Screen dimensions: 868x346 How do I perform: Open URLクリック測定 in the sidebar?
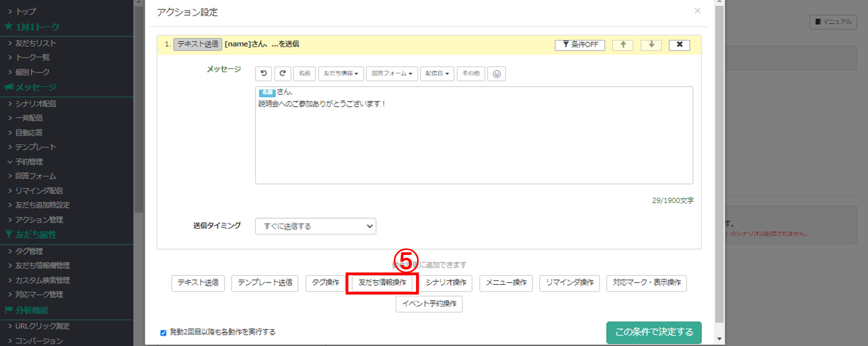point(42,326)
